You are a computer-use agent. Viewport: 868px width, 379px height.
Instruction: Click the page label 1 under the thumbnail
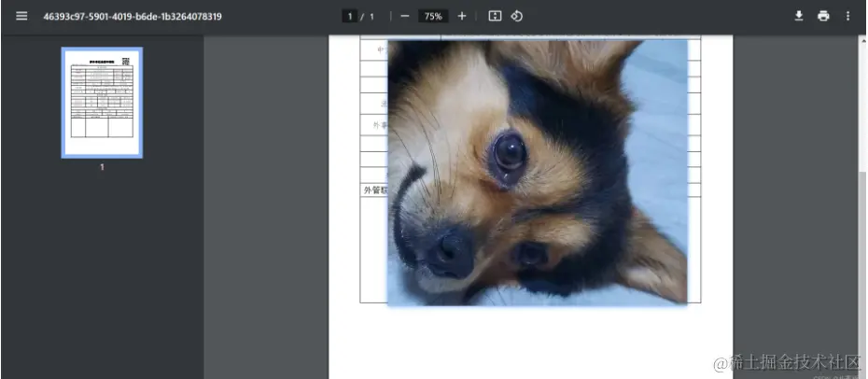(x=102, y=167)
